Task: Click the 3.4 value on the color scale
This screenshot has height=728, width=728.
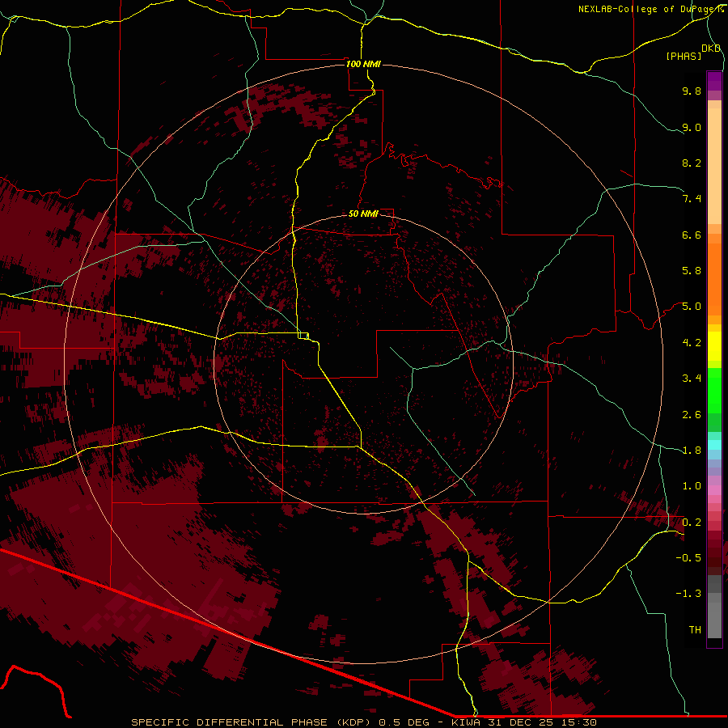Action: [x=692, y=379]
